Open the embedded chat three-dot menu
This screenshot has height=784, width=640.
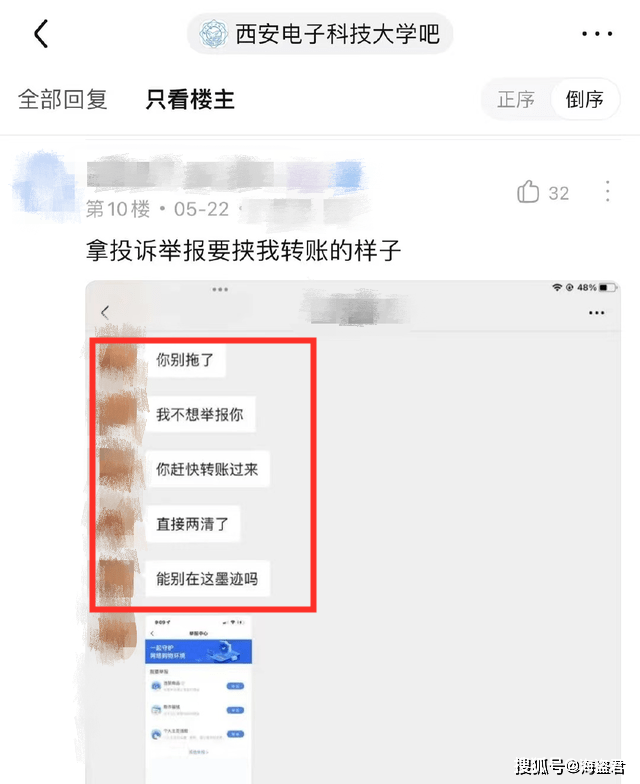(x=596, y=313)
